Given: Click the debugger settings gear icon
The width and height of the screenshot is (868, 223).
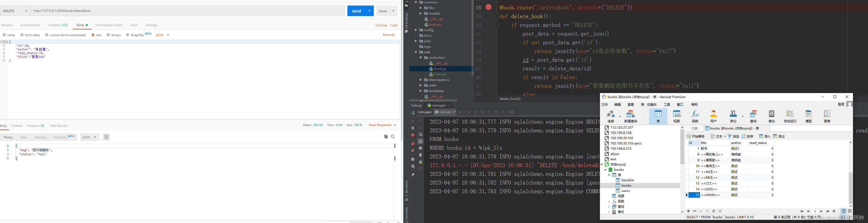Looking at the screenshot, I should pos(413,166).
